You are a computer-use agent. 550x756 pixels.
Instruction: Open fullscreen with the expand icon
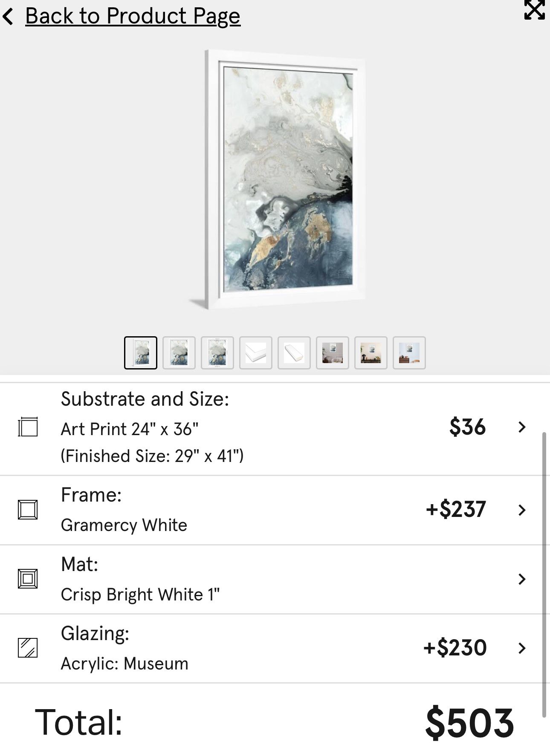[534, 9]
